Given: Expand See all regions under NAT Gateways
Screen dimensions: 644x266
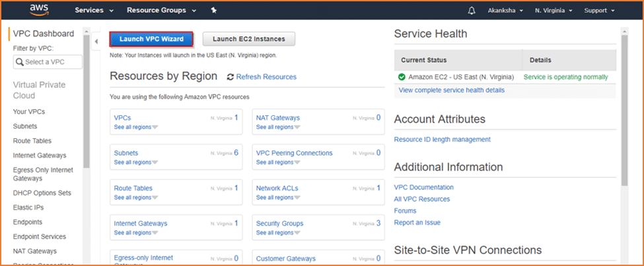Looking at the screenshot, I should pos(278,127).
